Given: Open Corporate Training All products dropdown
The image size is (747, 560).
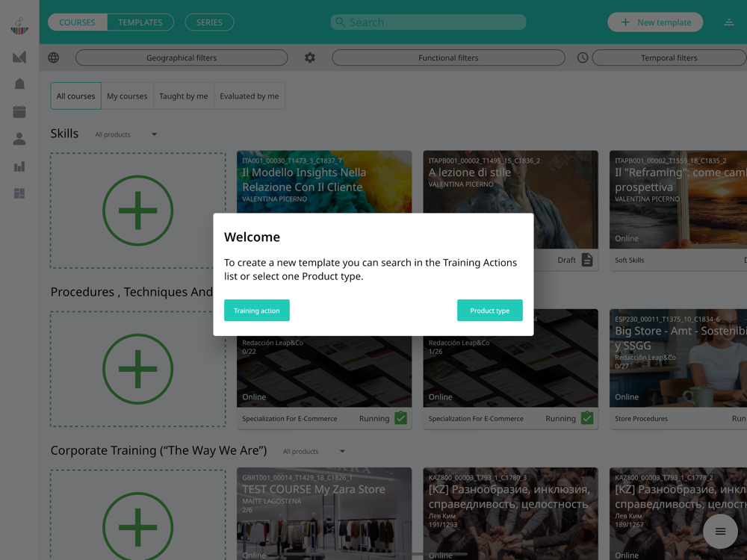Looking at the screenshot, I should (314, 452).
